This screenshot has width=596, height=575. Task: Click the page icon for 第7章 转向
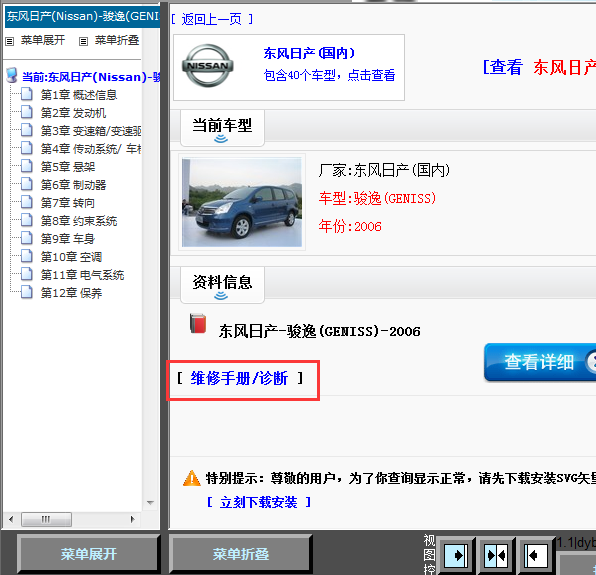tap(27, 202)
